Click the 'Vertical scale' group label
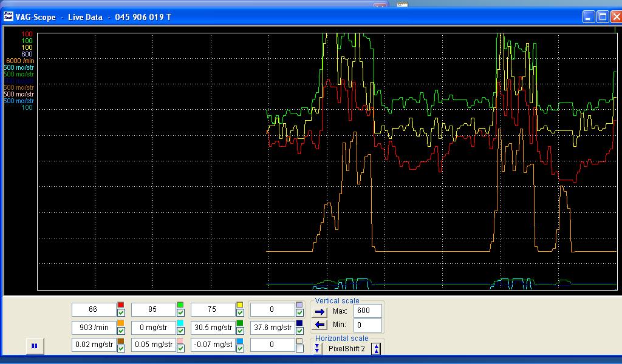The width and height of the screenshot is (622, 364). 337,301
